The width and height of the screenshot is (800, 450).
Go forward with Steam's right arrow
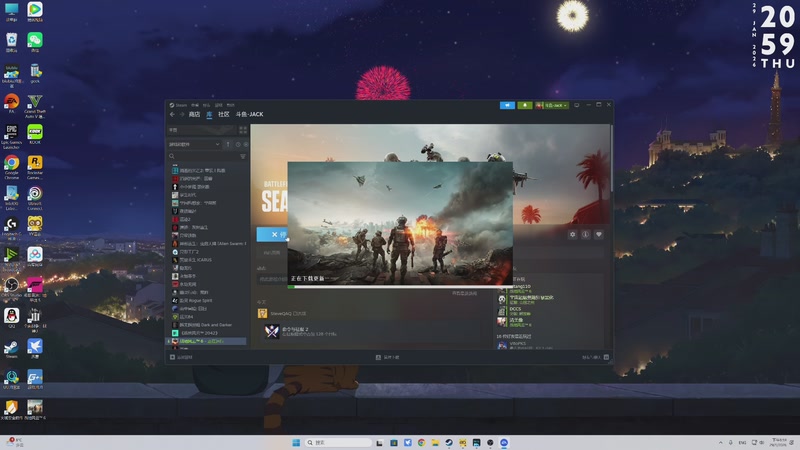(182, 114)
